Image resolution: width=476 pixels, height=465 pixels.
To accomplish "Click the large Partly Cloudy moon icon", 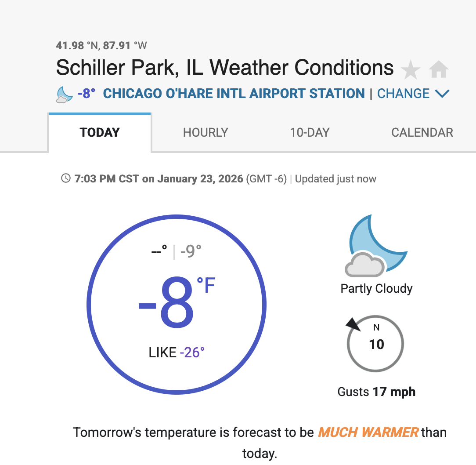I will tap(377, 246).
